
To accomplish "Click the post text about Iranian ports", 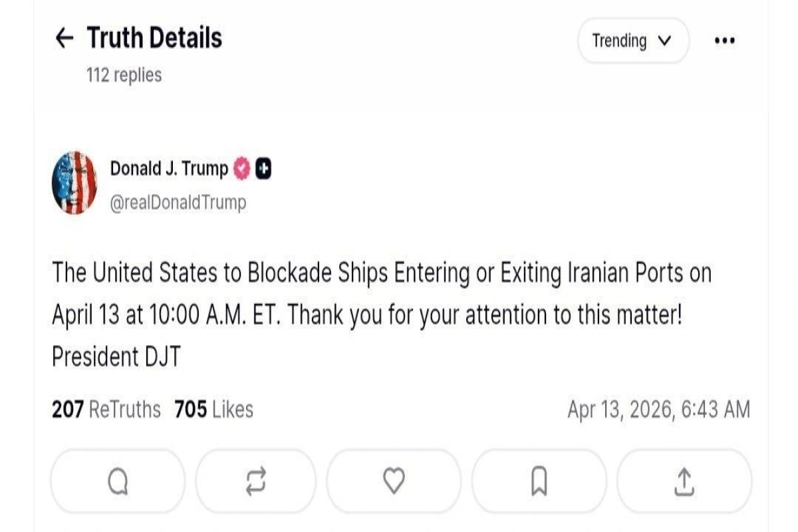I will (x=381, y=315).
